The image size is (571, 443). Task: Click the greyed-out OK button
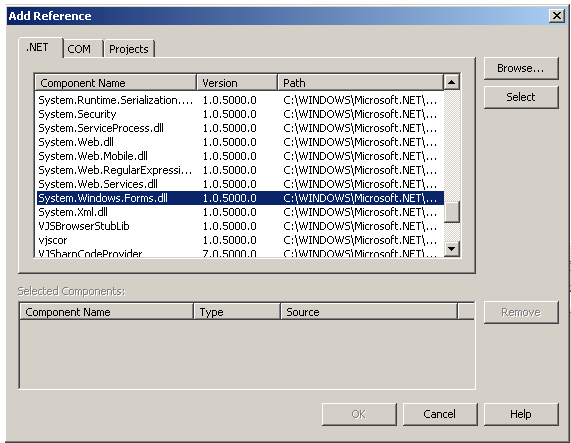(359, 414)
